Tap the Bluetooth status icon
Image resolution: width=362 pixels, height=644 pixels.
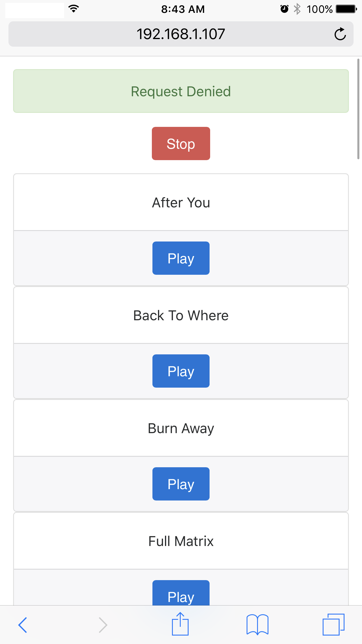(297, 9)
